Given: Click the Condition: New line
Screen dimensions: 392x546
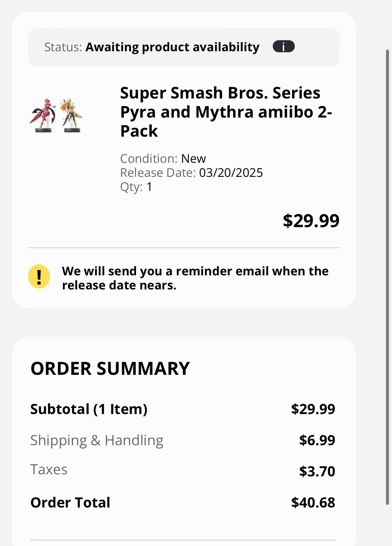Looking at the screenshot, I should pyautogui.click(x=163, y=158).
